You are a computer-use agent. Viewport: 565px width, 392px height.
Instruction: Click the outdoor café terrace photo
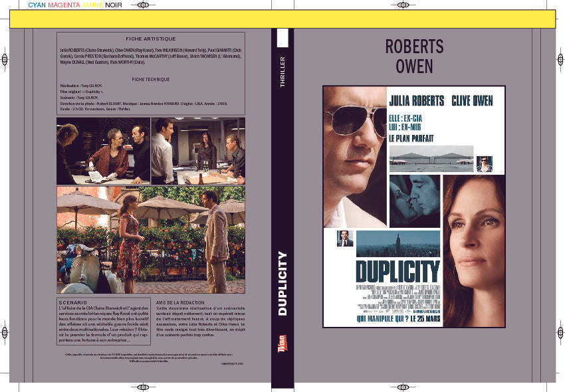point(151,240)
